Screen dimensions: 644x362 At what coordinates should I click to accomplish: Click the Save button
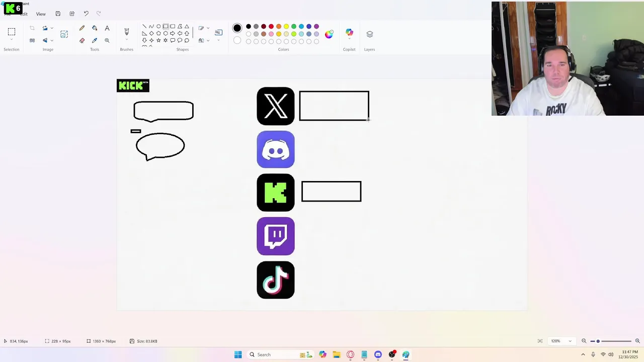click(x=58, y=14)
